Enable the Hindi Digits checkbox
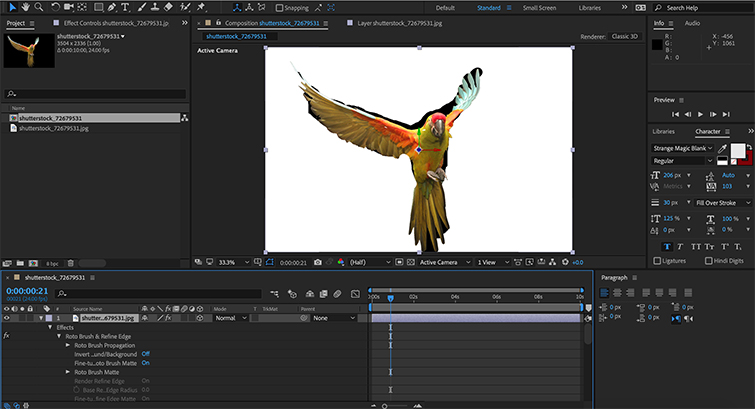This screenshot has height=409, width=755. click(708, 261)
